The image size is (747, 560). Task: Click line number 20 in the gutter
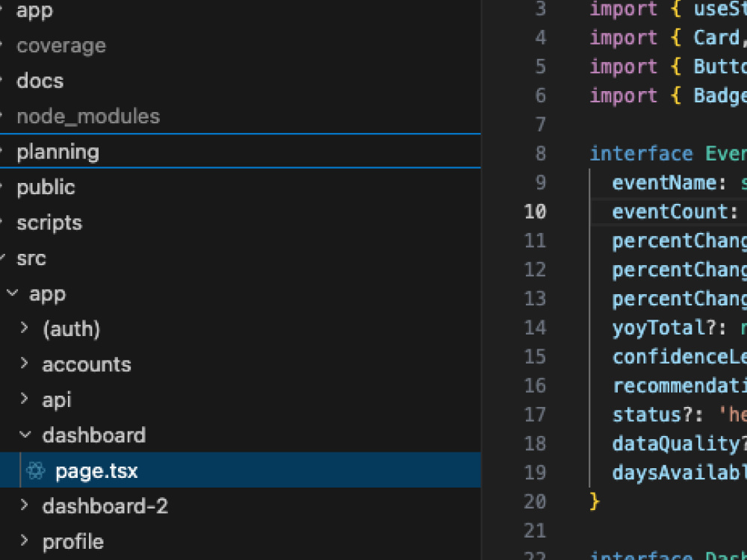pos(535,502)
